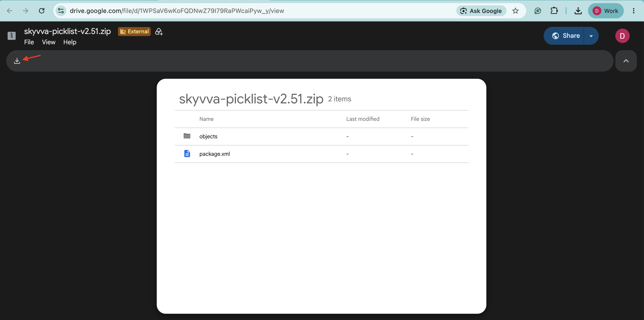Click the External badge
This screenshot has width=644, height=320.
[x=134, y=32]
